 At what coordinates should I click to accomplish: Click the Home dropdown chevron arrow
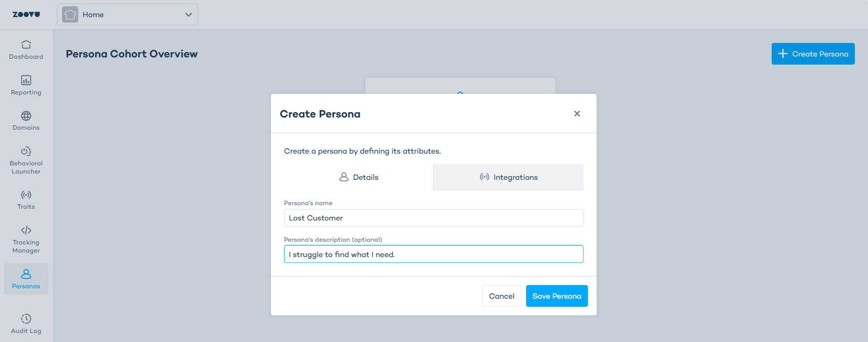tap(189, 14)
